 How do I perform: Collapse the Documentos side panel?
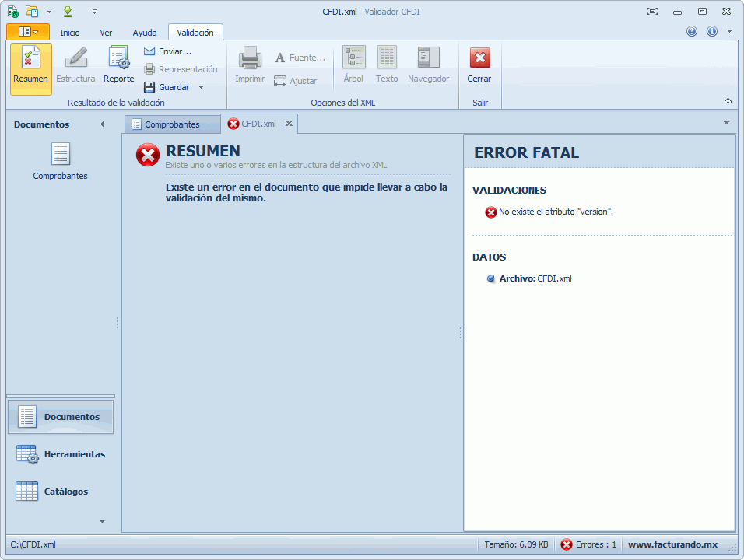[103, 124]
